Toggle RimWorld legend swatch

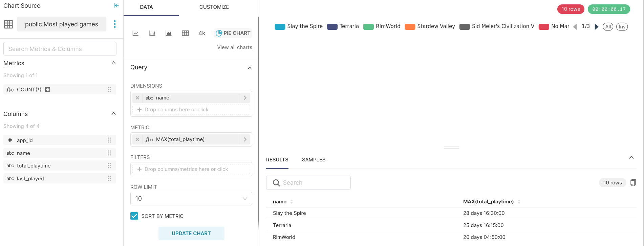coord(368,27)
